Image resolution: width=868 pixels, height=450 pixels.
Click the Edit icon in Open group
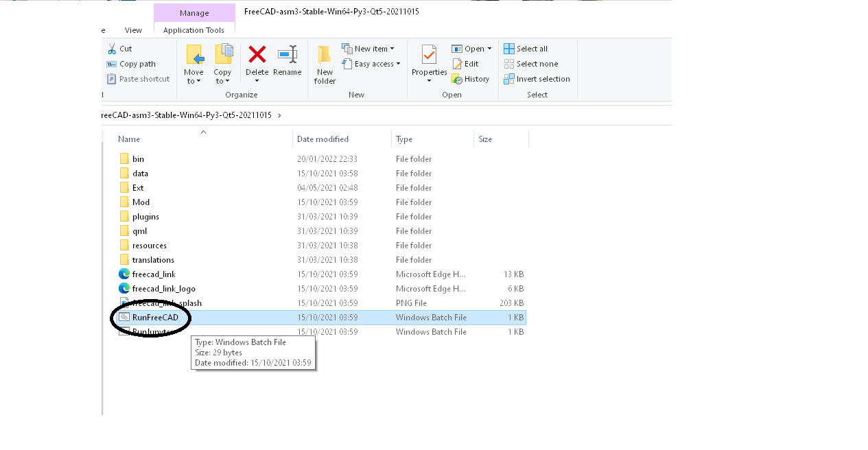click(457, 64)
